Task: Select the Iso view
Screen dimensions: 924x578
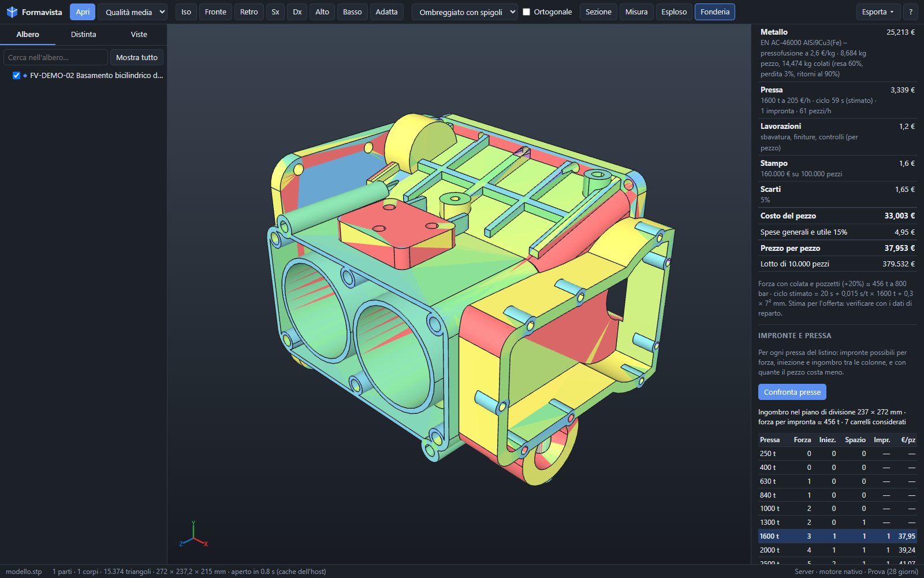Action: point(186,12)
